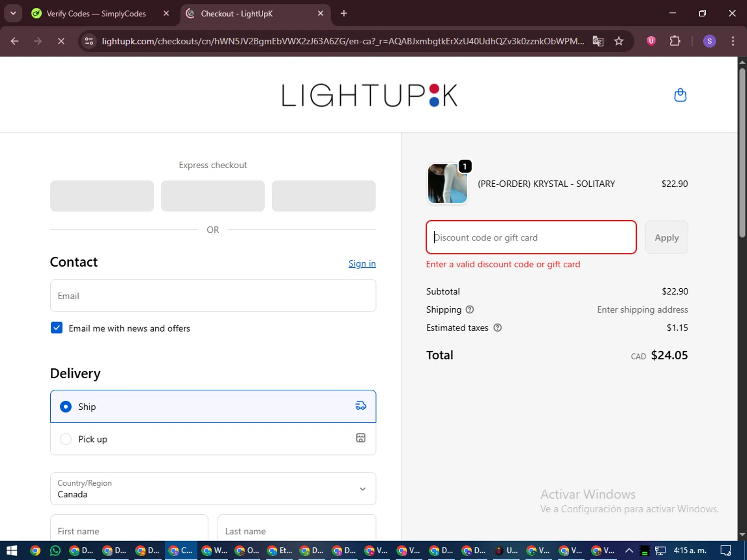Focus the Discount code or gift card field
The height and width of the screenshot is (560, 747).
coord(531,237)
